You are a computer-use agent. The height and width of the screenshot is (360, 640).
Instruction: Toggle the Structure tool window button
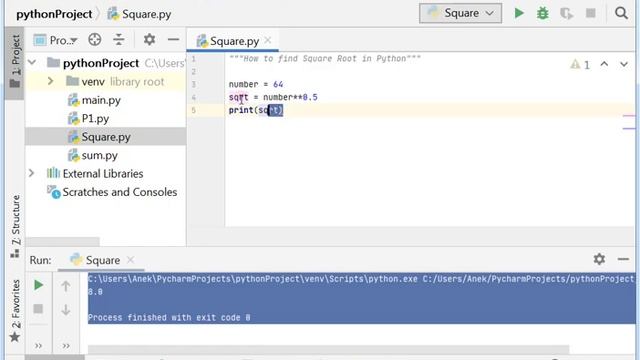pyautogui.click(x=15, y=226)
